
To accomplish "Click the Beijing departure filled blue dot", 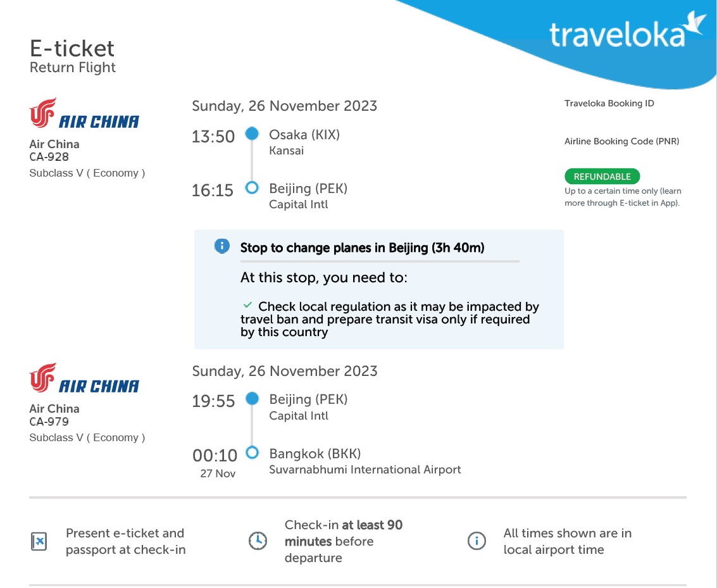I will [x=252, y=398].
